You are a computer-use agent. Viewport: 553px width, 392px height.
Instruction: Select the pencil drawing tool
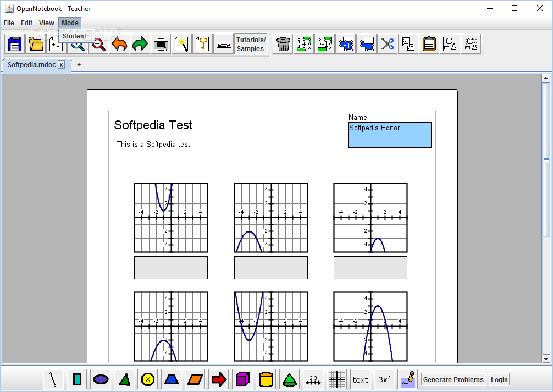click(408, 379)
